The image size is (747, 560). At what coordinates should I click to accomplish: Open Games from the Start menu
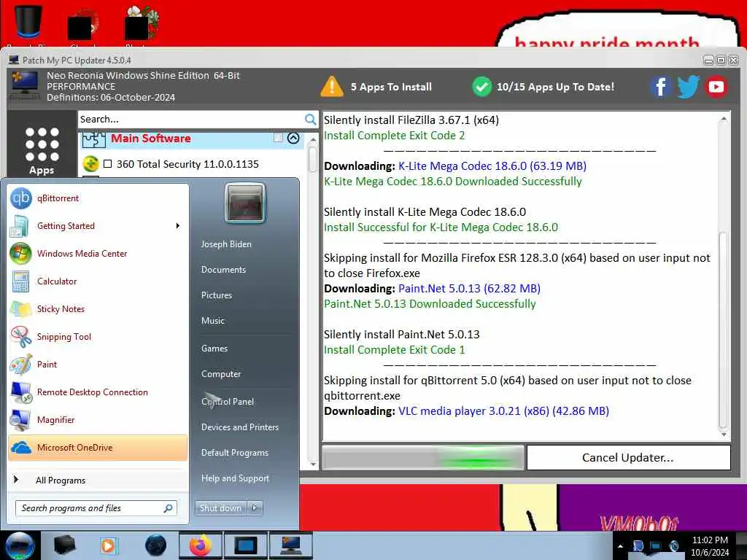[x=214, y=348]
